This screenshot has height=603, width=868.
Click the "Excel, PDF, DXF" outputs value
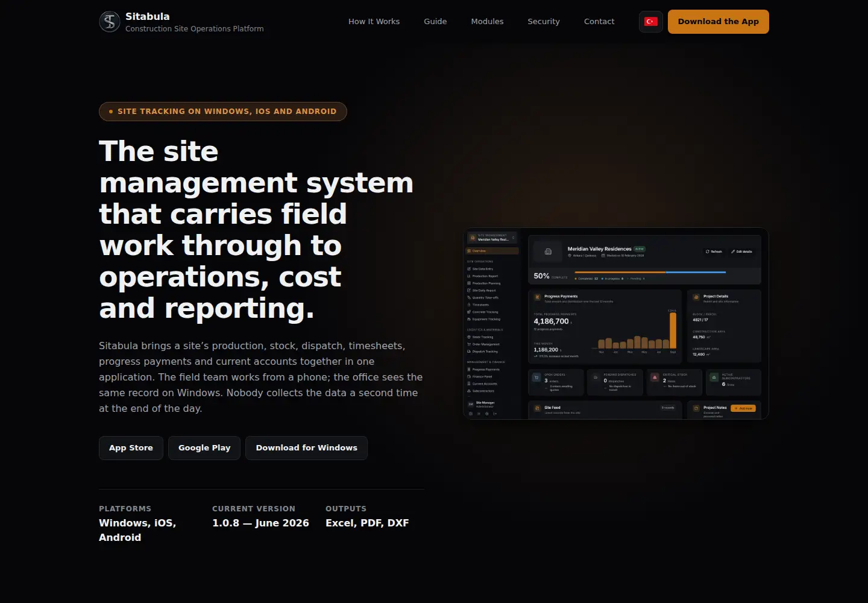click(367, 523)
